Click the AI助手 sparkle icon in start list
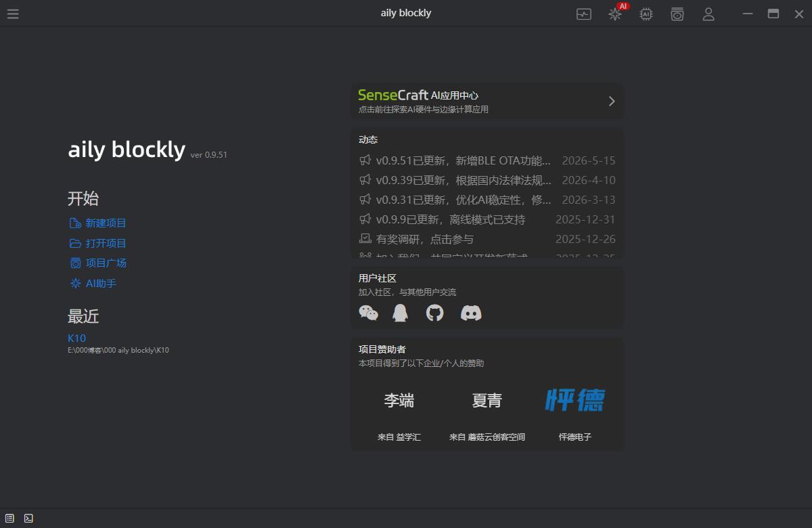 [75, 284]
